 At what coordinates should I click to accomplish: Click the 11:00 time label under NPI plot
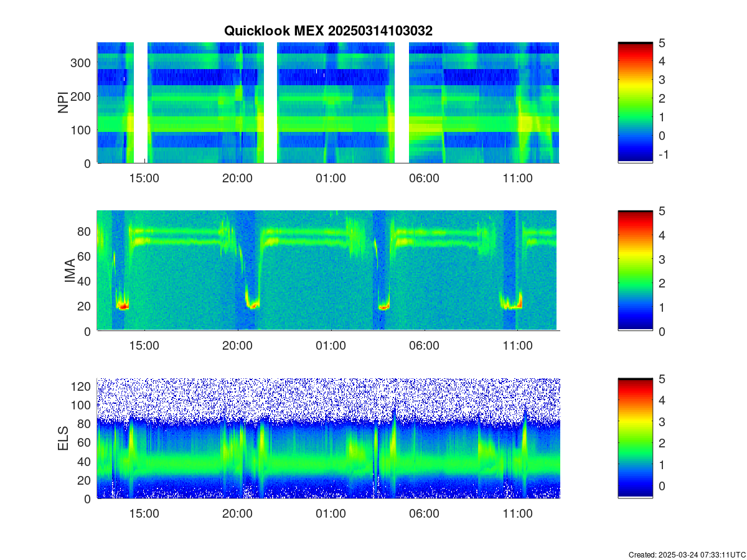click(517, 178)
